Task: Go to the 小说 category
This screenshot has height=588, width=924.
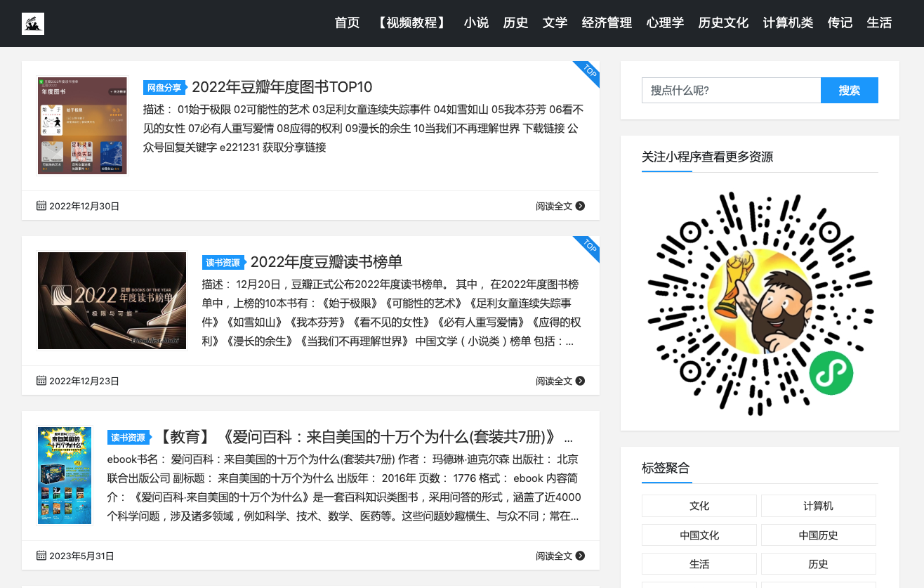Action: [x=476, y=23]
